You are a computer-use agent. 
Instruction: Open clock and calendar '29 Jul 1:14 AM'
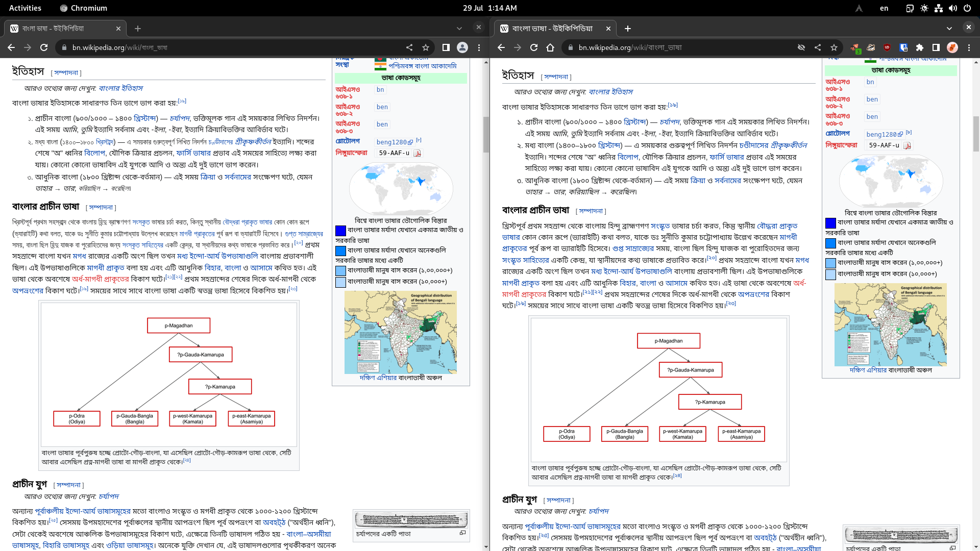click(x=490, y=8)
